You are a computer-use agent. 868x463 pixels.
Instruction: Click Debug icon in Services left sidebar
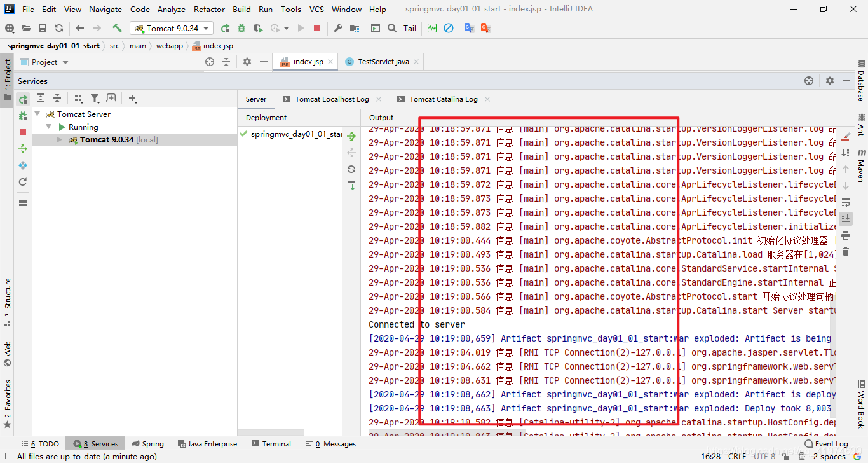pyautogui.click(x=23, y=116)
